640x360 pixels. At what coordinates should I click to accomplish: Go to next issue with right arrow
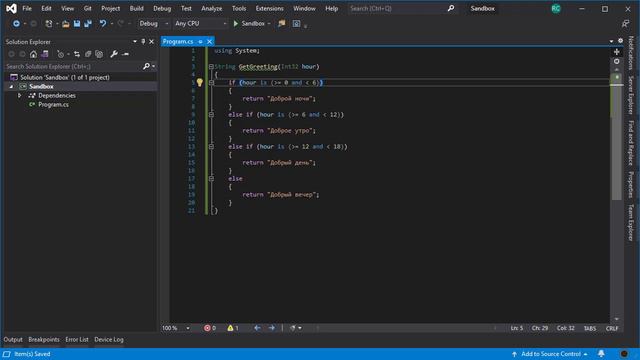click(271, 328)
